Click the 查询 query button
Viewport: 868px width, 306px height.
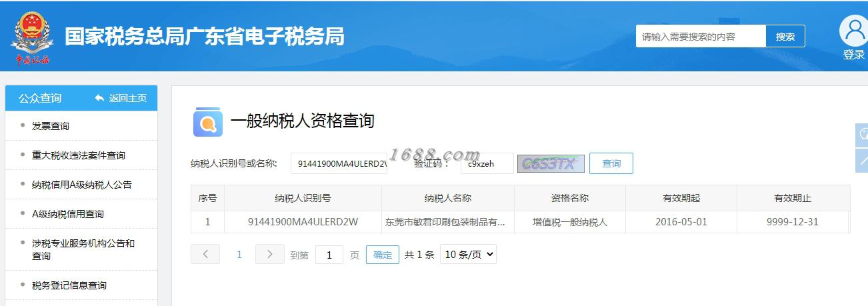[x=611, y=163]
